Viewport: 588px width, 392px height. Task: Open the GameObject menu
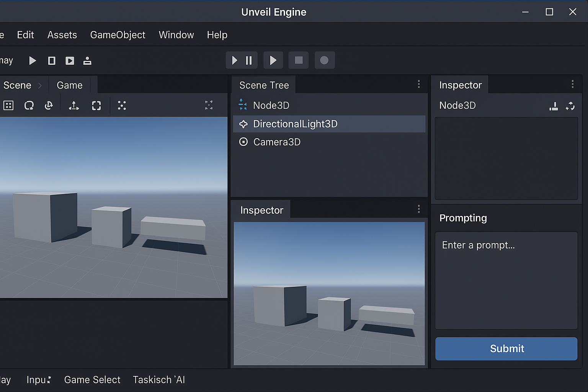(x=118, y=35)
